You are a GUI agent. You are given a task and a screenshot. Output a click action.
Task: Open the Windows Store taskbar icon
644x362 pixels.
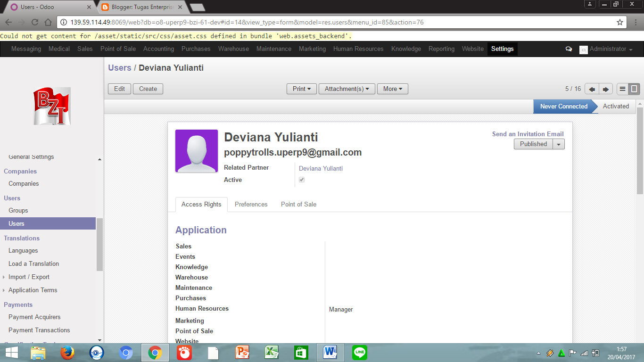pyautogui.click(x=301, y=353)
